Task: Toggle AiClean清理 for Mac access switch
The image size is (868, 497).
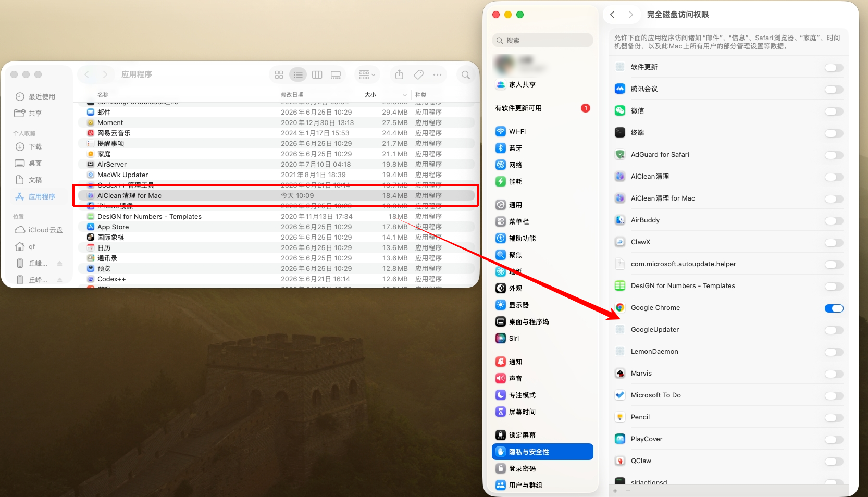Action: (834, 199)
